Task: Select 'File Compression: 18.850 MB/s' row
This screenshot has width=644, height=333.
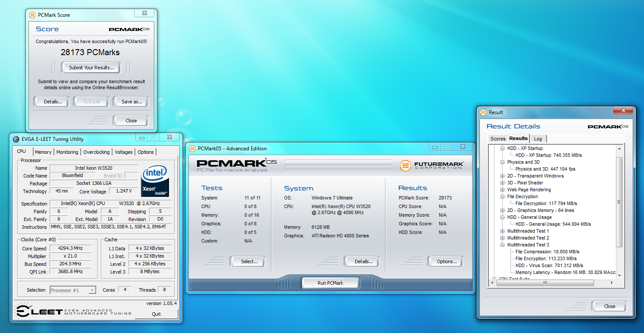Action: tap(547, 252)
